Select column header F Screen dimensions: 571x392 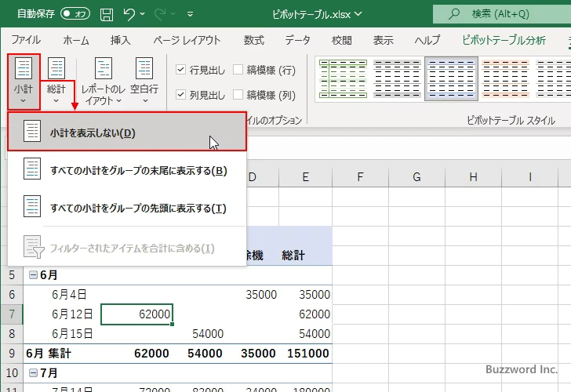pos(360,177)
